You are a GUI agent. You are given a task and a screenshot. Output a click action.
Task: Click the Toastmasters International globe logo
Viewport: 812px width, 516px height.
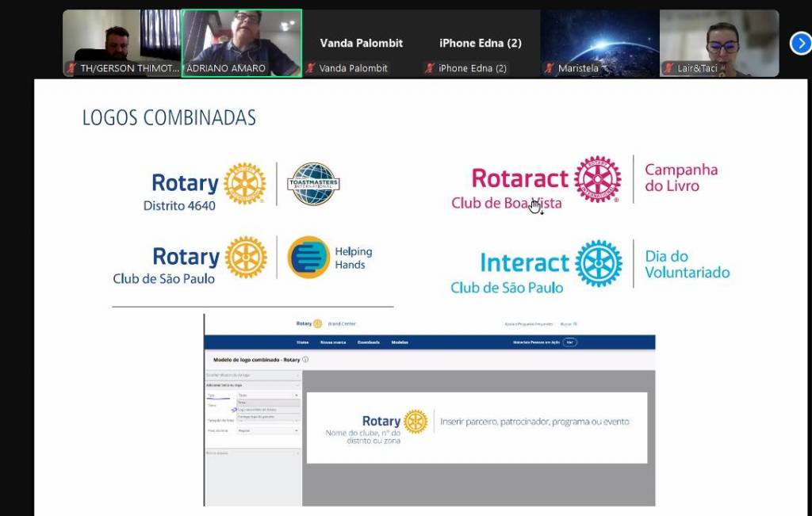pyautogui.click(x=313, y=184)
